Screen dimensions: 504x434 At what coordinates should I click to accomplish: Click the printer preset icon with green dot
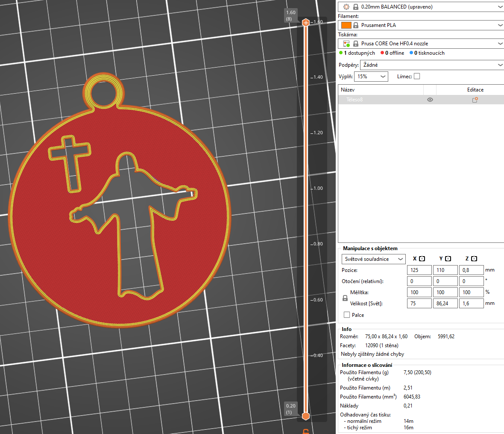pos(346,44)
